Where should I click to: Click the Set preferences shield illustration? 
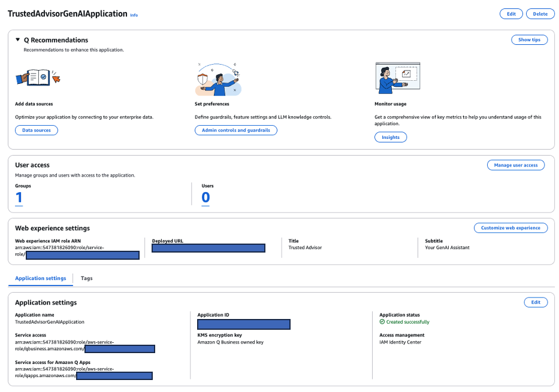[x=218, y=79]
